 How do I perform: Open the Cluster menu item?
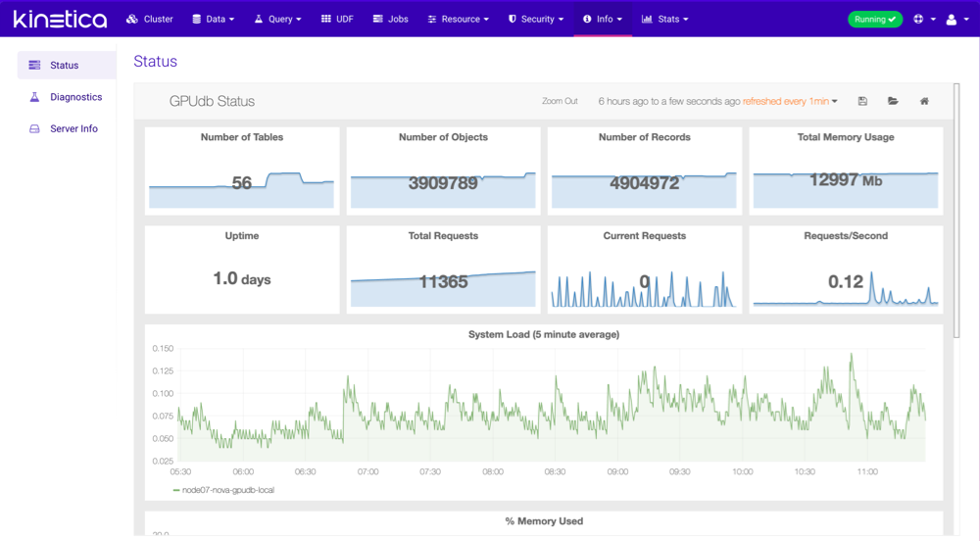[150, 19]
